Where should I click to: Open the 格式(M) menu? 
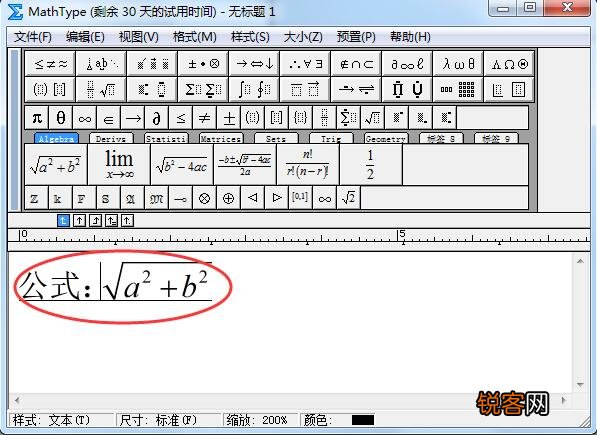click(x=195, y=37)
